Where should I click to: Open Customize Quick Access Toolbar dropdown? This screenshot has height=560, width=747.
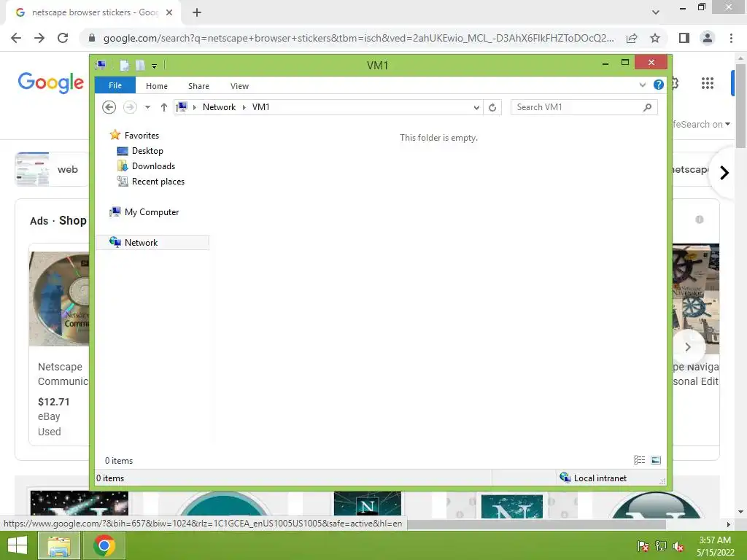155,66
